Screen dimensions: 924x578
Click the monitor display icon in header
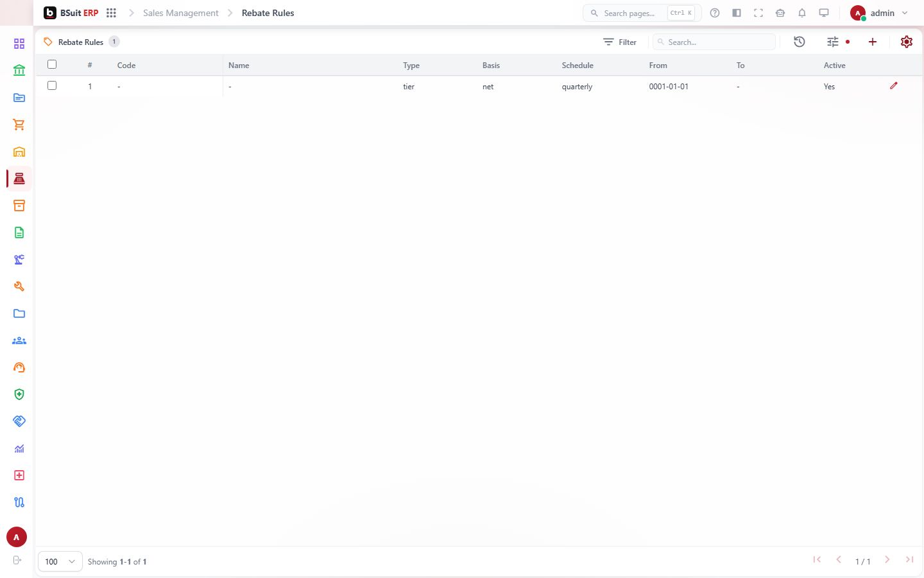[x=824, y=13]
